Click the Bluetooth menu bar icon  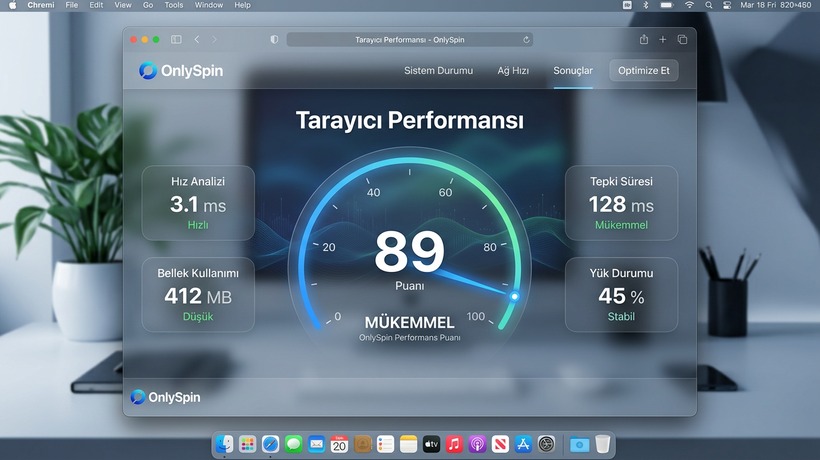[646, 5]
